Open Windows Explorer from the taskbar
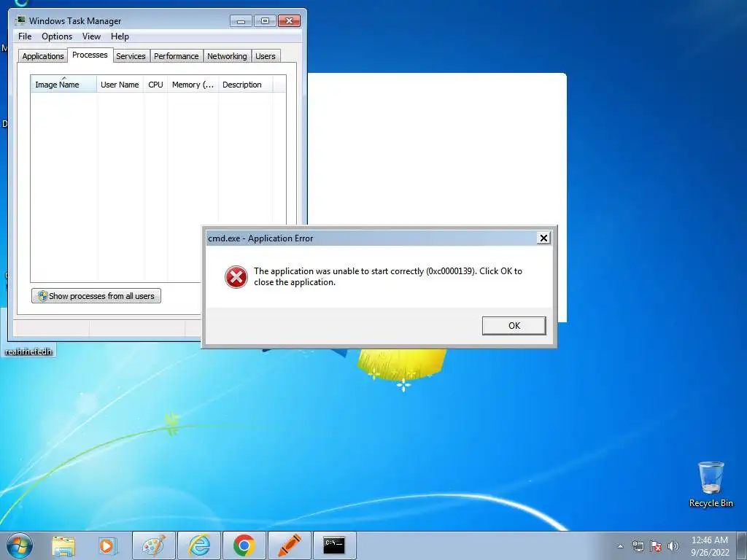747x560 pixels. point(63,546)
